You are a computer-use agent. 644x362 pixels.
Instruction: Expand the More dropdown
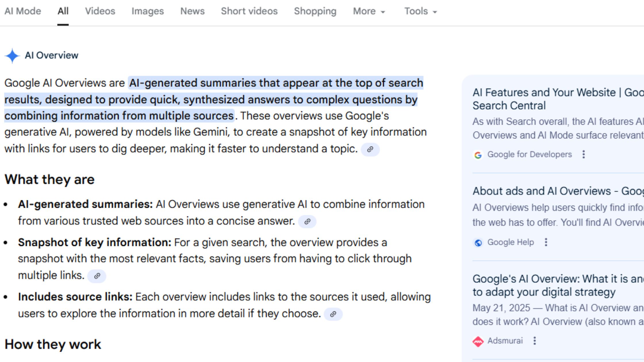coord(369,11)
